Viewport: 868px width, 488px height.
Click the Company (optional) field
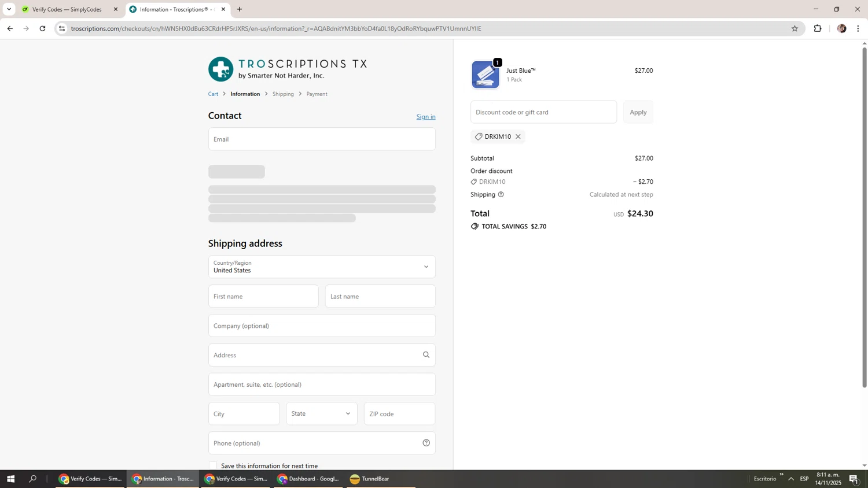[x=322, y=326]
